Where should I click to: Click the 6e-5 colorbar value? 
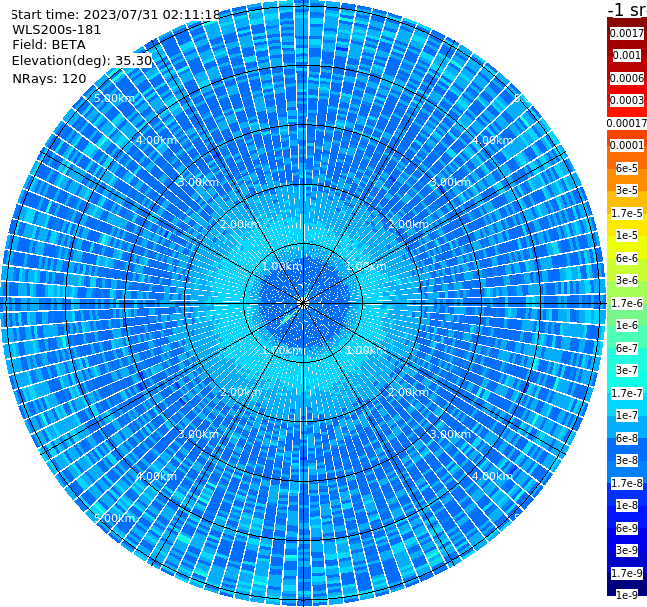coord(627,168)
